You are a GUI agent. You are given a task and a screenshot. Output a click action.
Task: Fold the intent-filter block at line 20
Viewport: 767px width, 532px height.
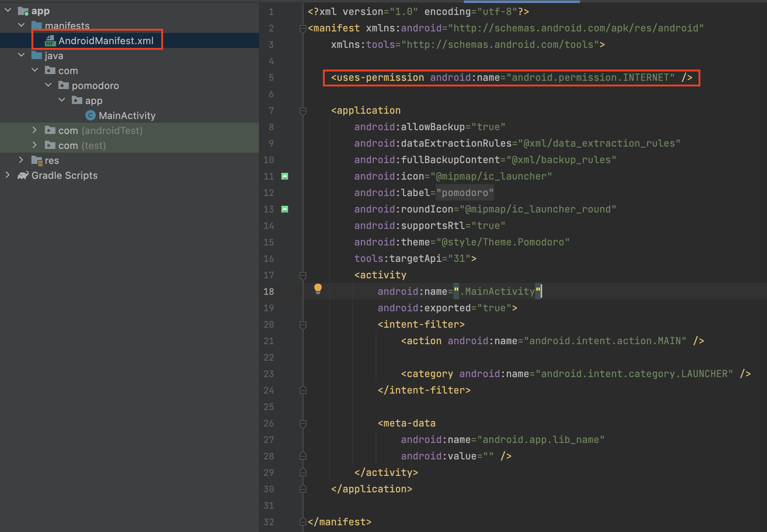303,325
